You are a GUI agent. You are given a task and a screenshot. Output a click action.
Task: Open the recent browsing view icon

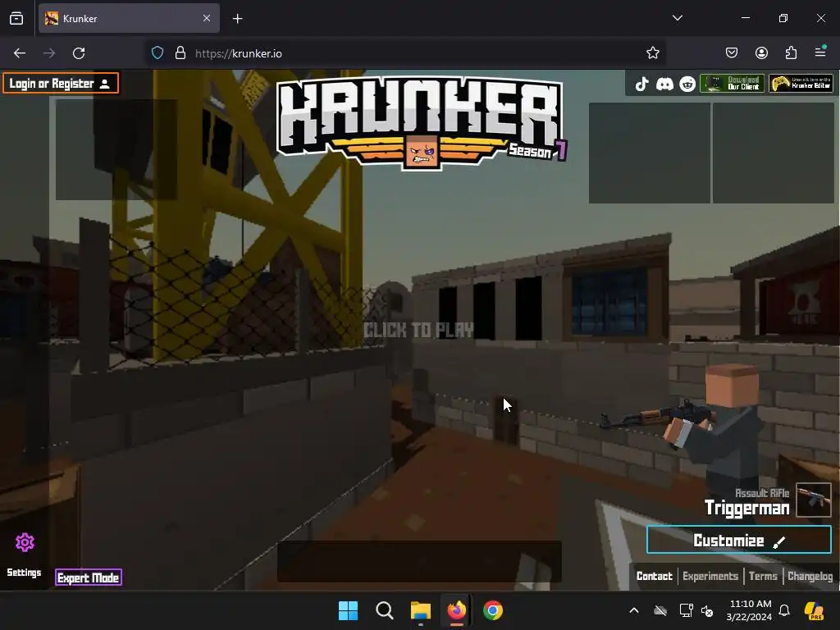(16, 18)
